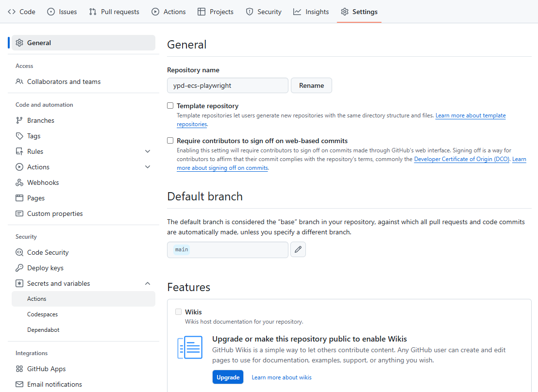Click the pencil icon to edit default branch

tap(298, 249)
